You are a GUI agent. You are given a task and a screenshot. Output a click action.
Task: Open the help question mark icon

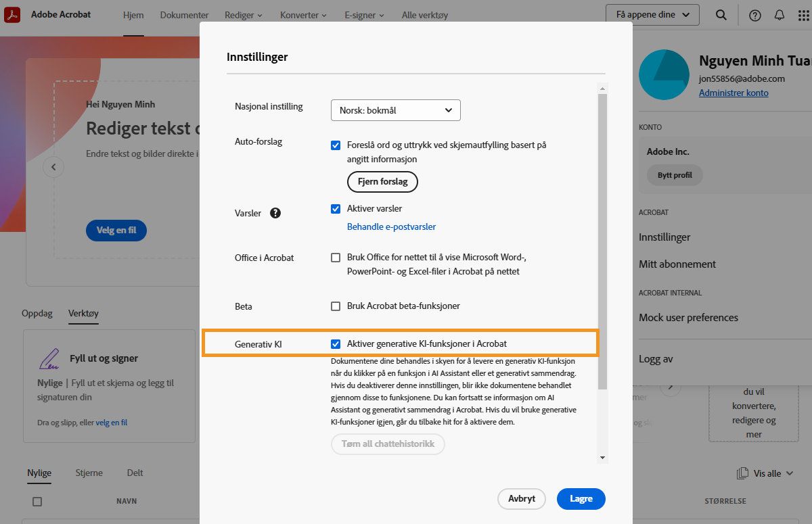[755, 15]
